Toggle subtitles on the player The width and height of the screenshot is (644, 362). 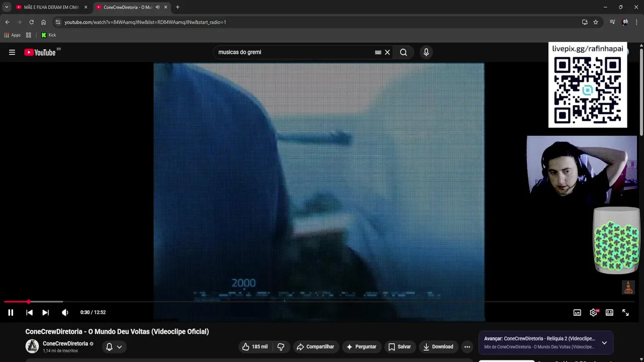click(x=577, y=312)
